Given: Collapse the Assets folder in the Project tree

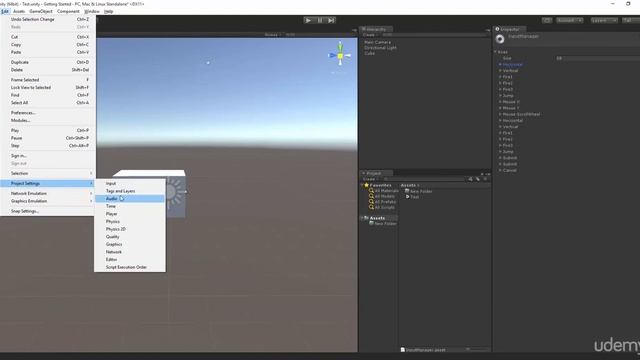Looking at the screenshot, I should (x=362, y=218).
